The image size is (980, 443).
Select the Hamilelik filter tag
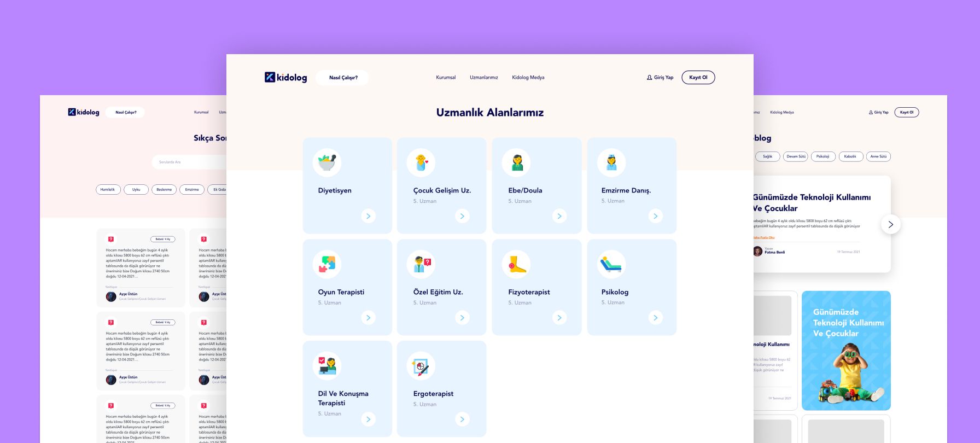tap(108, 190)
